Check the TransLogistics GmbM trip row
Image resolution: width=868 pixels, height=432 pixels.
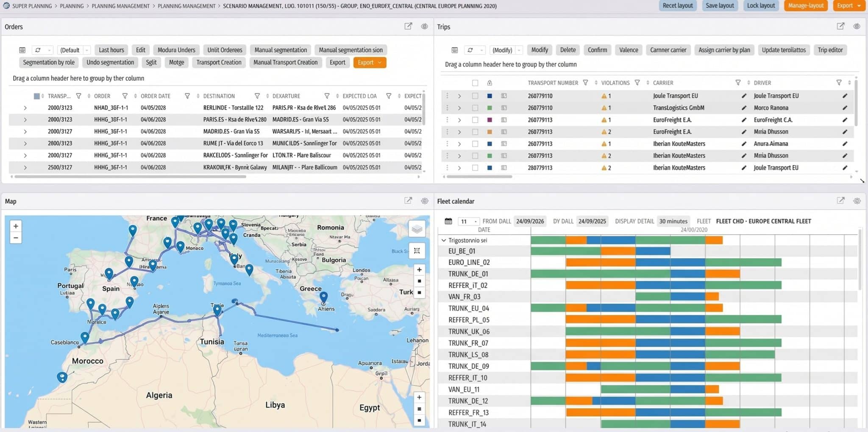[475, 108]
